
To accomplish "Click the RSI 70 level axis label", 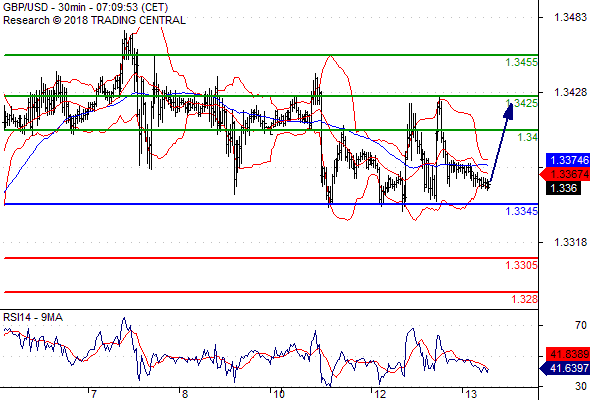I will [x=581, y=325].
